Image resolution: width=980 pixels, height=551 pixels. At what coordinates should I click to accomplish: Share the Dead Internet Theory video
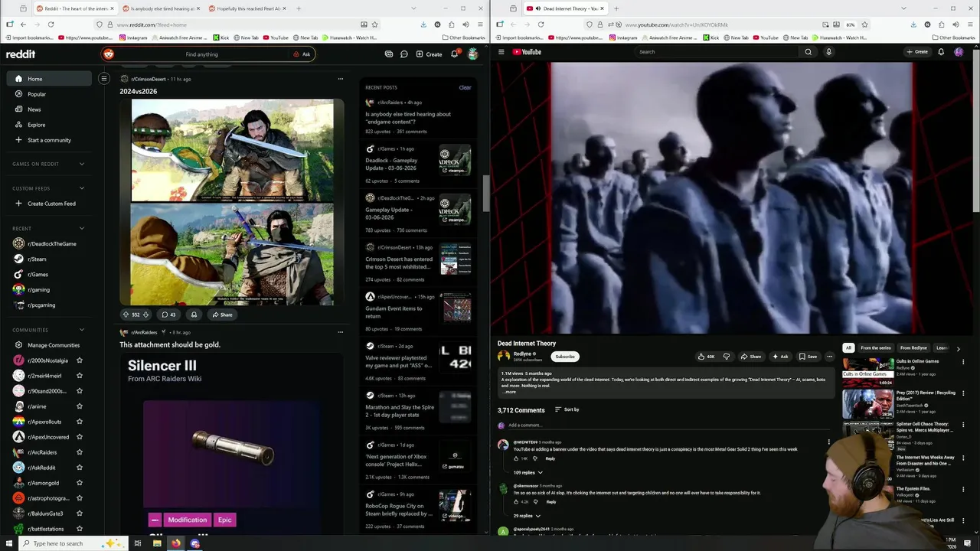click(x=750, y=357)
